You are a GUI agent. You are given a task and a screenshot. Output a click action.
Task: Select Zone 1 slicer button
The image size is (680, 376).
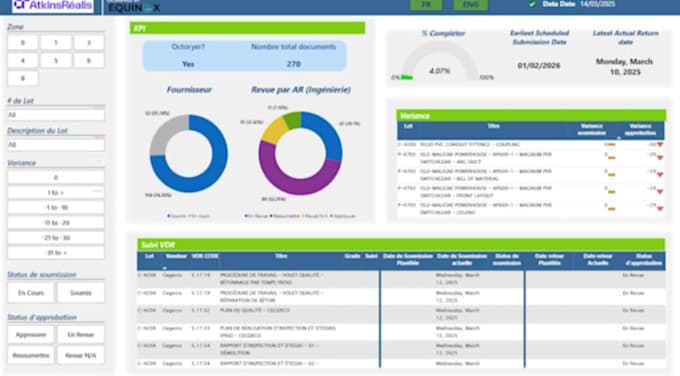(56, 43)
